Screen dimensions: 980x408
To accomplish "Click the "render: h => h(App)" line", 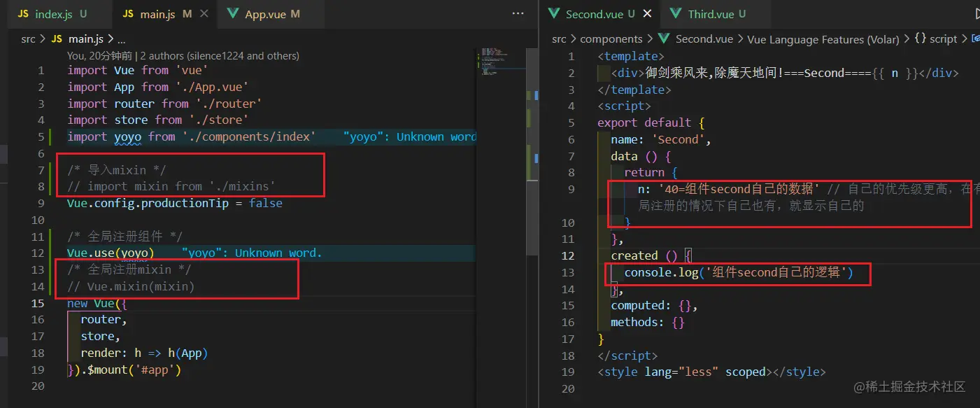I will (x=144, y=353).
